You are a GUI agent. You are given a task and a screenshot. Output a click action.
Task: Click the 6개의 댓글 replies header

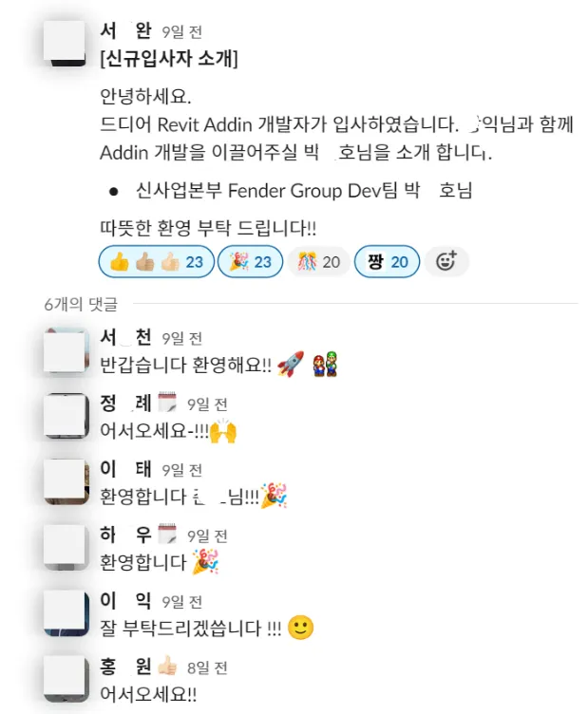(x=81, y=304)
